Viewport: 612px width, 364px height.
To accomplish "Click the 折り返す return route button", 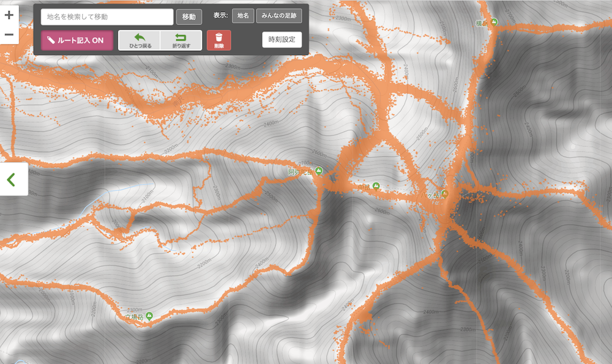I will pos(181,40).
